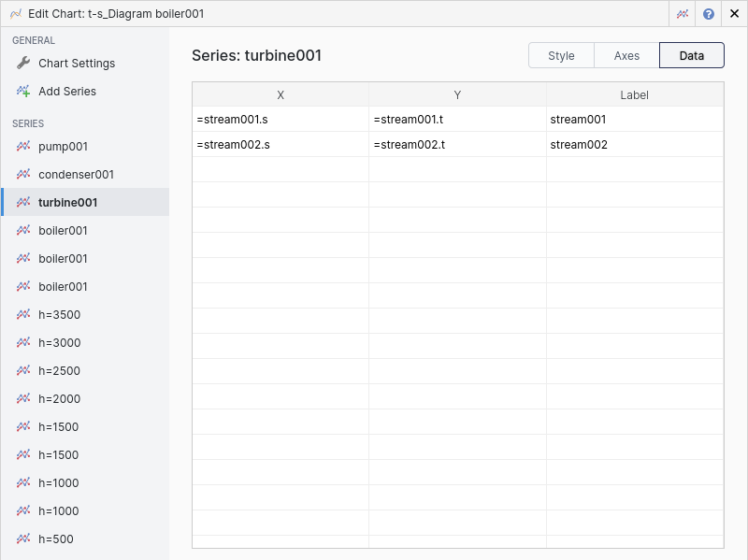Screen dimensions: 748x560
Task: Select the h=2500 series
Action: tap(59, 371)
